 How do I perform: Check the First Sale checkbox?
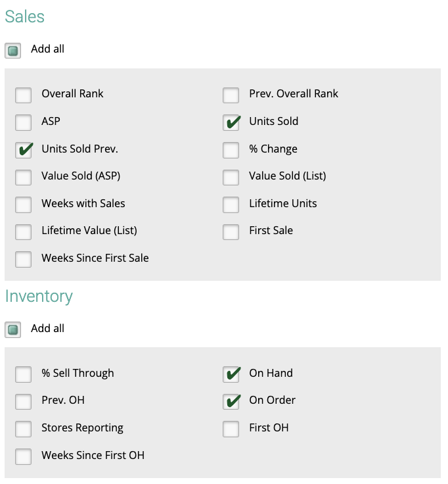click(231, 232)
